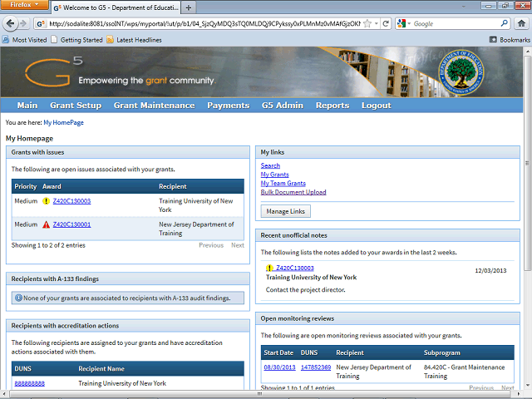The height and width of the screenshot is (399, 532).
Task: Click the G5 logo in banner
Action: coord(54,71)
